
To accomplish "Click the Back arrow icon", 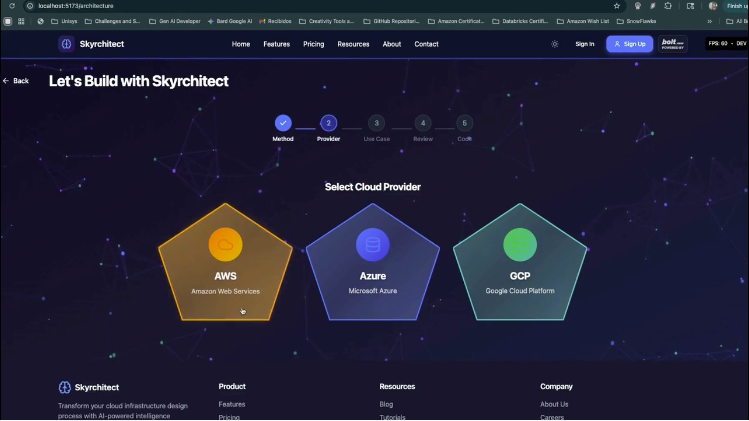I will (x=6, y=81).
